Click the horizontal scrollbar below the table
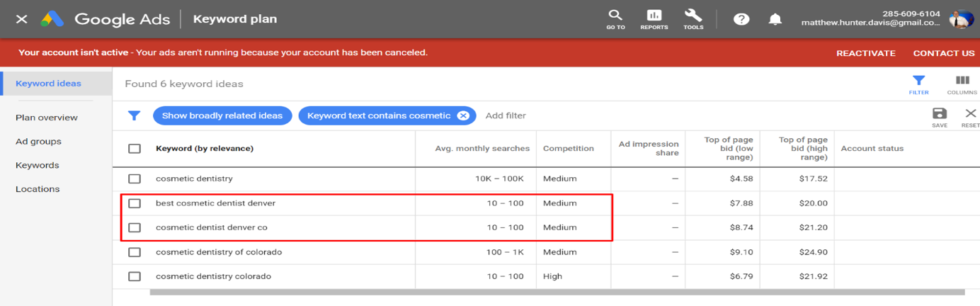980x306 pixels. tap(557, 292)
